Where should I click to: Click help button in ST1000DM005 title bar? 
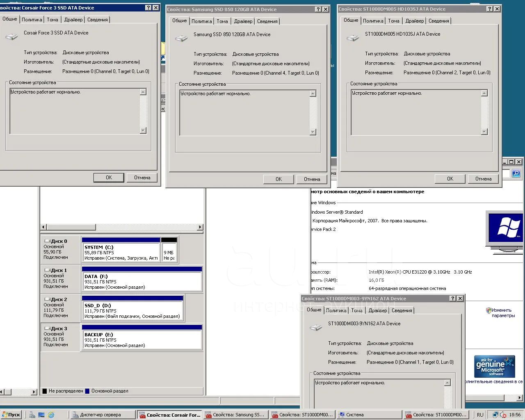[x=489, y=9]
